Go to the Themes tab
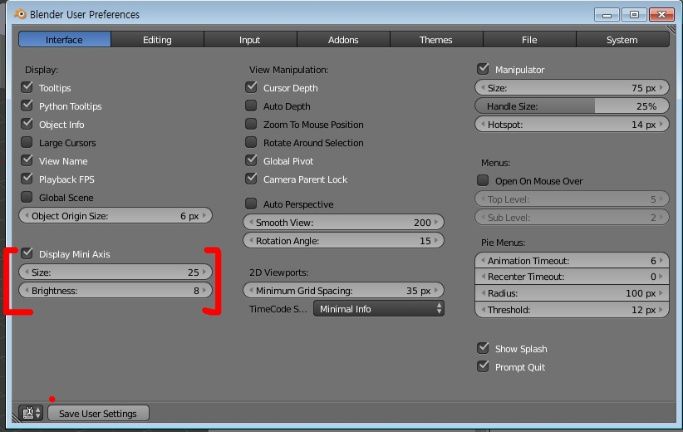The width and height of the screenshot is (683, 432). [436, 40]
